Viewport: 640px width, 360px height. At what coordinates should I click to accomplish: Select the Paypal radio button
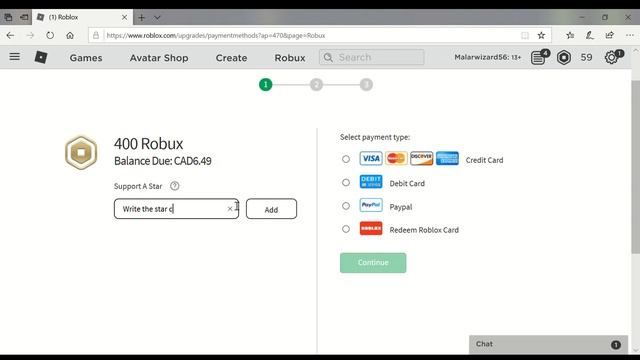coord(346,206)
